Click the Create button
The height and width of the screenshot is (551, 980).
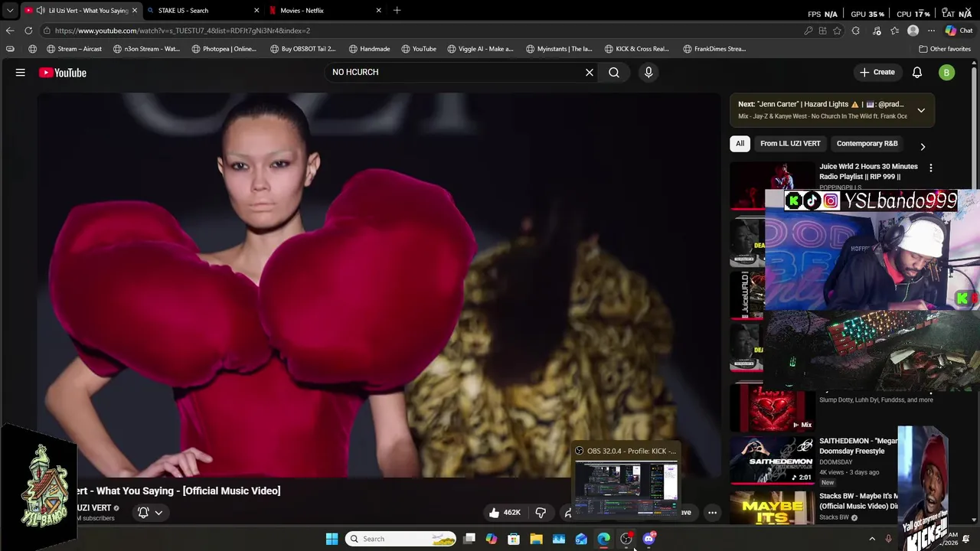(x=877, y=72)
